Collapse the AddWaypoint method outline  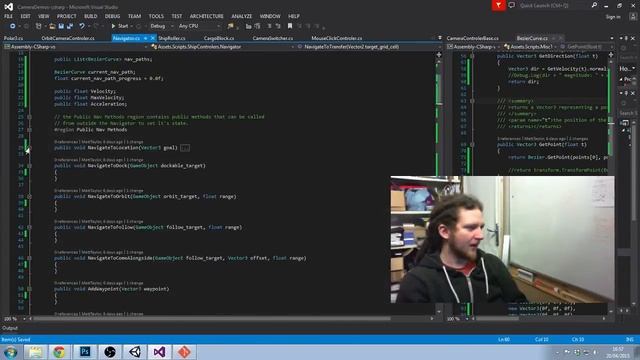29,289
